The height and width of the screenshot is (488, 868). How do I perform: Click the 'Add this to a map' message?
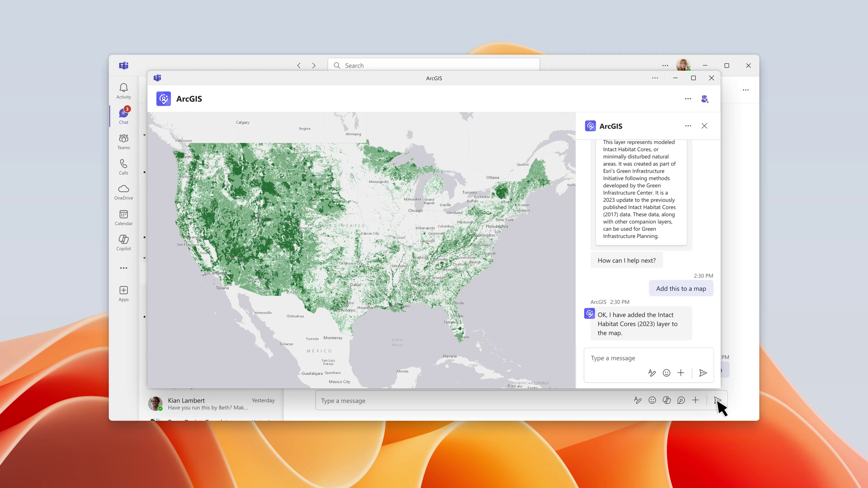click(x=681, y=288)
